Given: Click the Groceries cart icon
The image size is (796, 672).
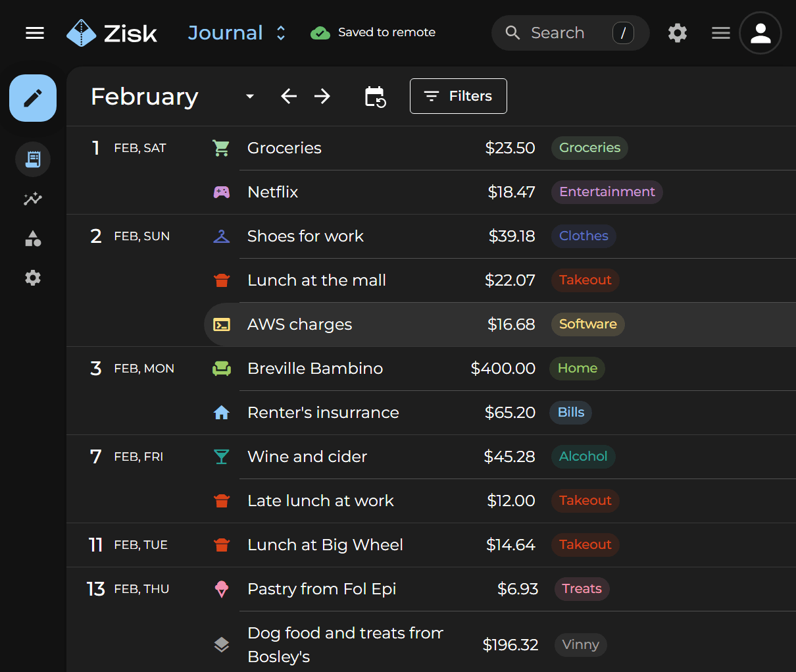Looking at the screenshot, I should [x=222, y=148].
